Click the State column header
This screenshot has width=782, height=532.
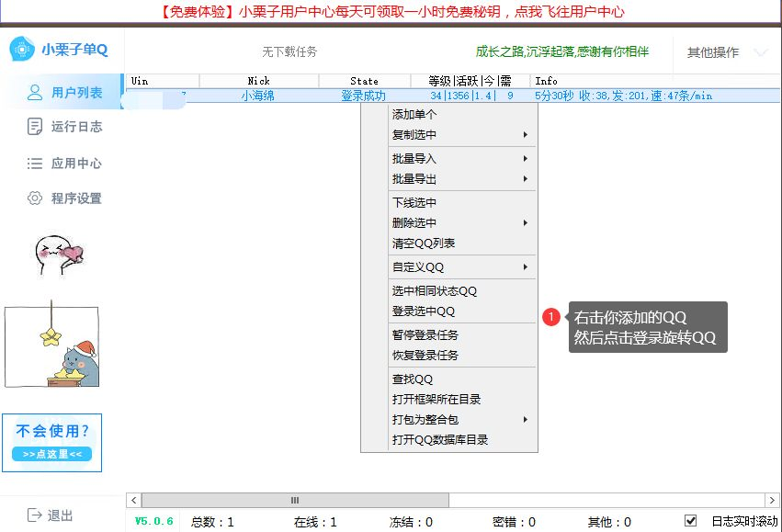pos(365,81)
